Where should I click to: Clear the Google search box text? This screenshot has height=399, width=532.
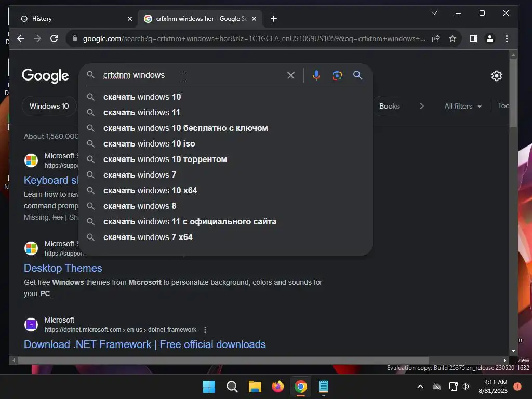pyautogui.click(x=291, y=75)
